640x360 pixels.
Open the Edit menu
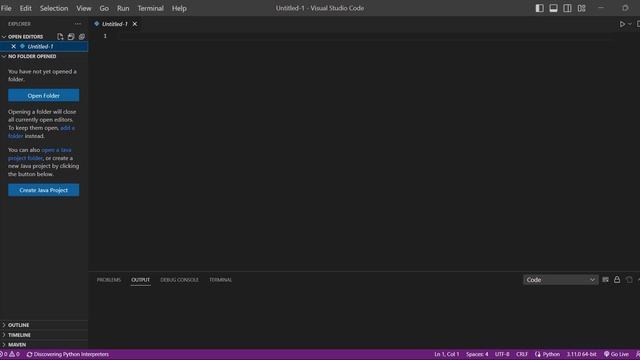(x=25, y=8)
